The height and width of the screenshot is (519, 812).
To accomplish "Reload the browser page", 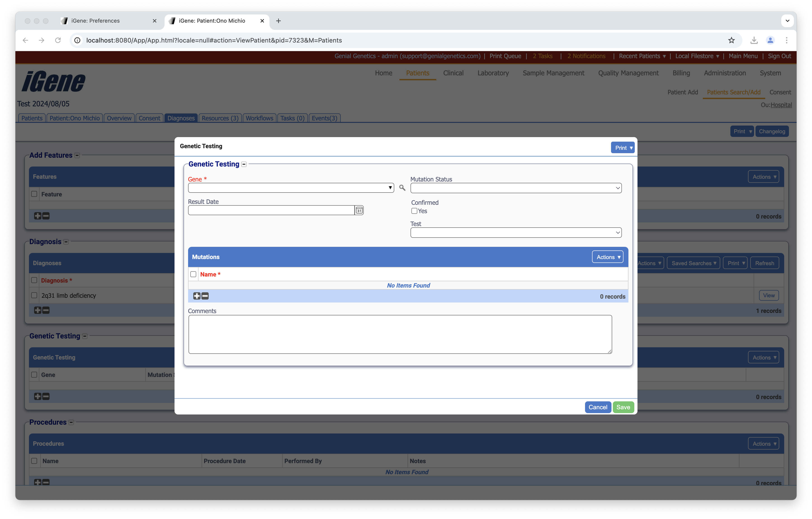I will 58,40.
